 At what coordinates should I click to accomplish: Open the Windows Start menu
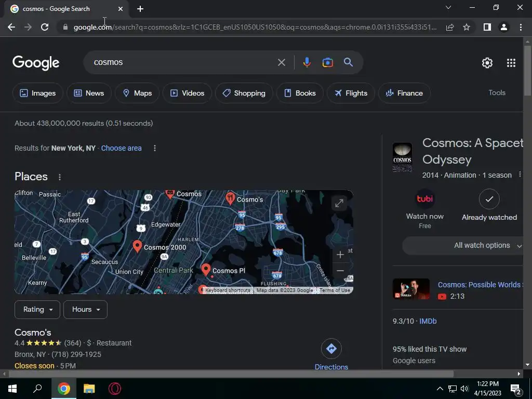[x=12, y=389]
